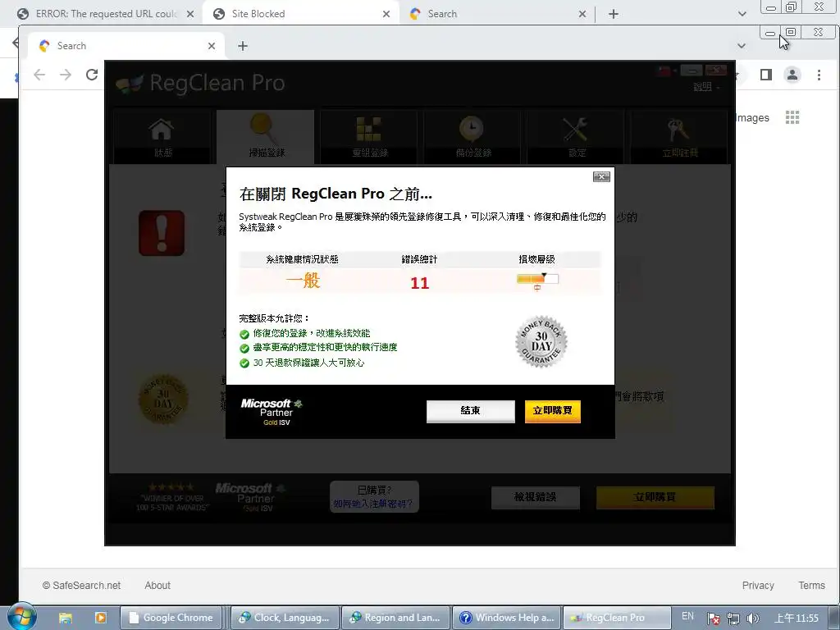
Task: Open the 重組登錄 tab with the blocks icon
Action: tap(369, 137)
